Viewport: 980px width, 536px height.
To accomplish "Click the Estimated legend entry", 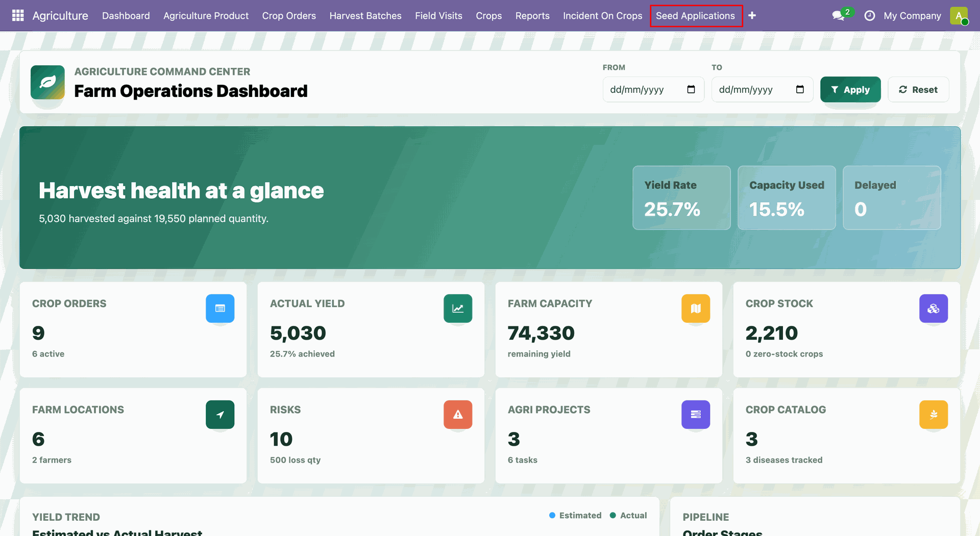I will [x=575, y=516].
